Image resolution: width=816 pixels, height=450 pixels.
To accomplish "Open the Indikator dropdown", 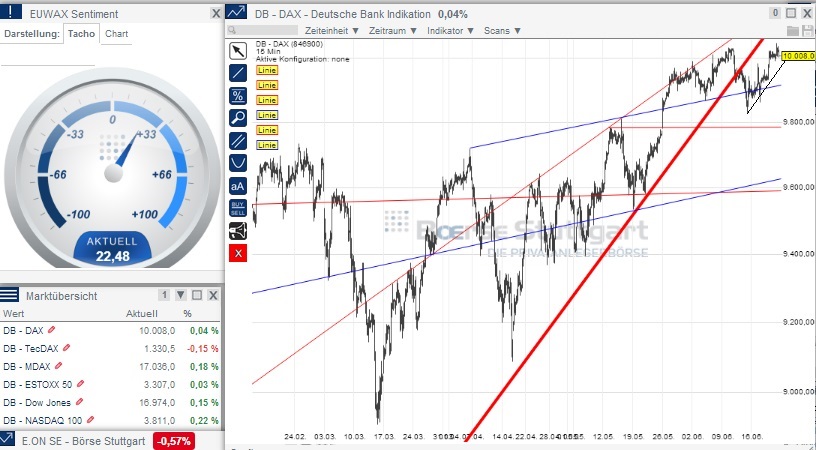I will tap(451, 31).
